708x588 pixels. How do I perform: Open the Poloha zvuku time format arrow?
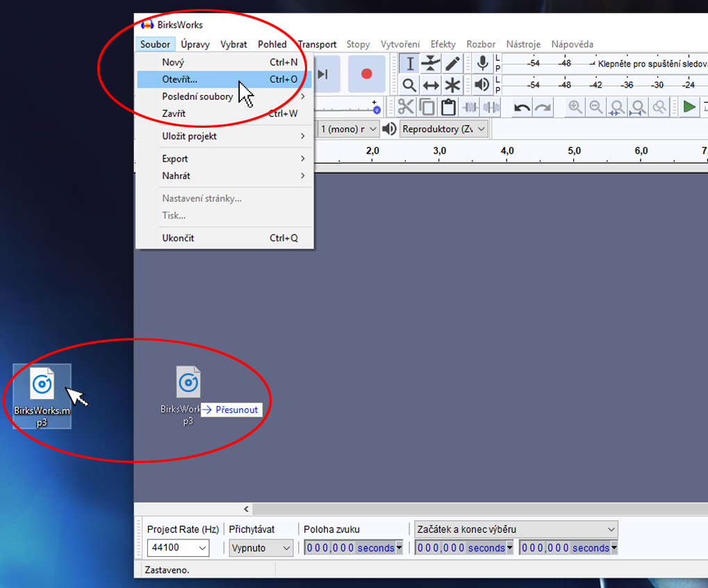point(399,548)
